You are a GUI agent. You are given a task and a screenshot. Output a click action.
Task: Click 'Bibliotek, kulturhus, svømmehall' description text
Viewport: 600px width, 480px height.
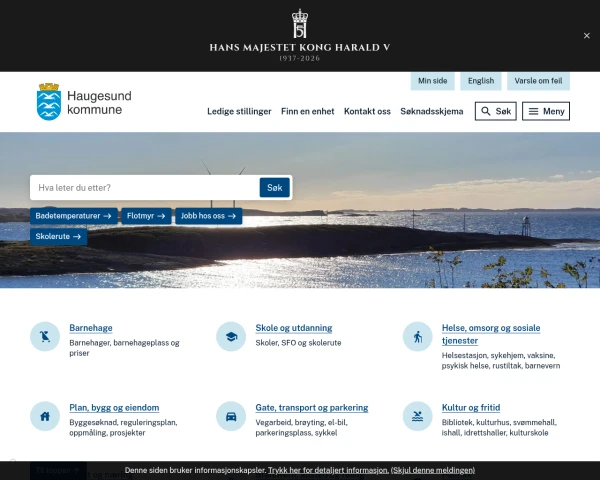(499, 428)
